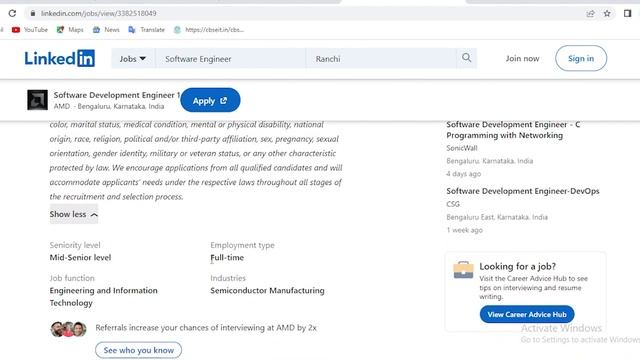Open the Jobs dropdown menu

(x=133, y=59)
